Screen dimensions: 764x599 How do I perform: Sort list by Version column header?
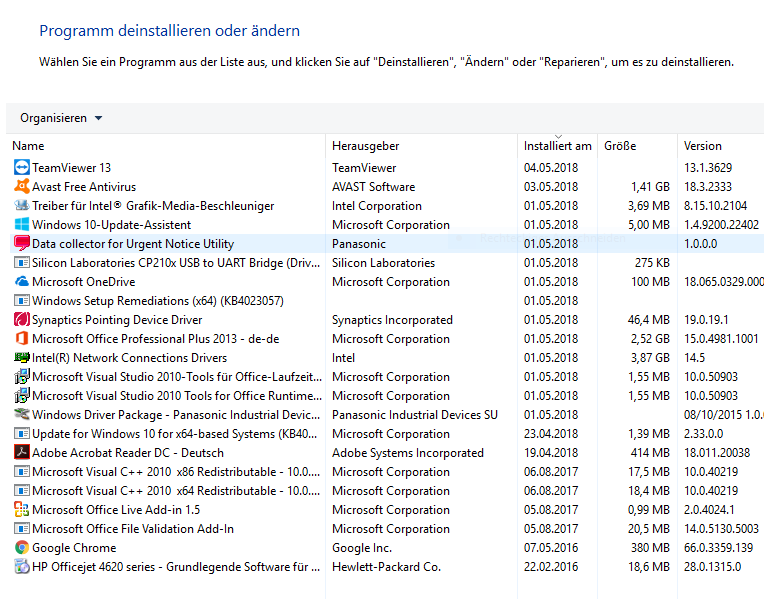coord(703,146)
